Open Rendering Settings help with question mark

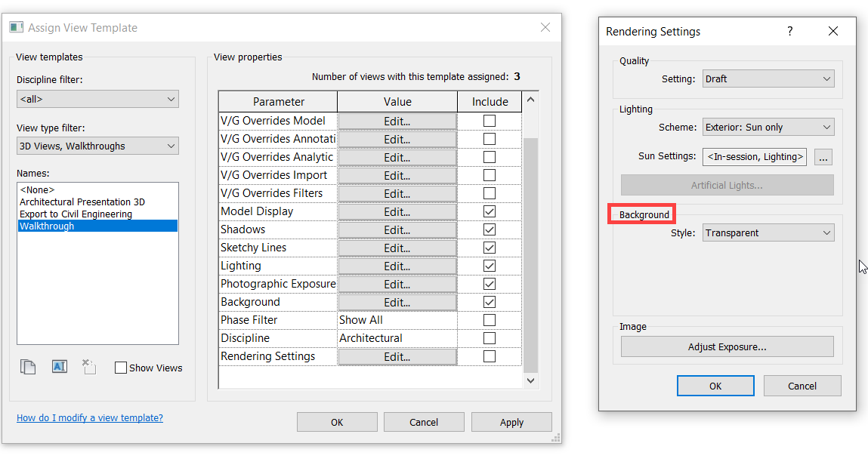click(789, 31)
